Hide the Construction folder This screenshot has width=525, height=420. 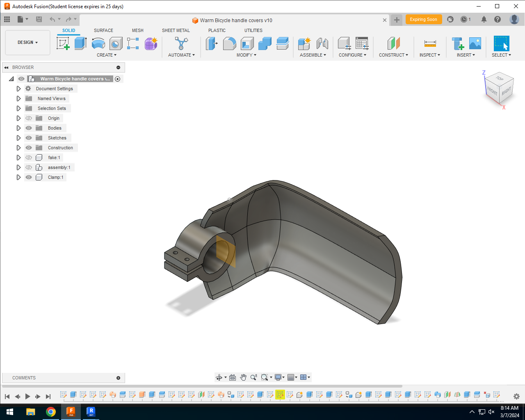click(29, 148)
